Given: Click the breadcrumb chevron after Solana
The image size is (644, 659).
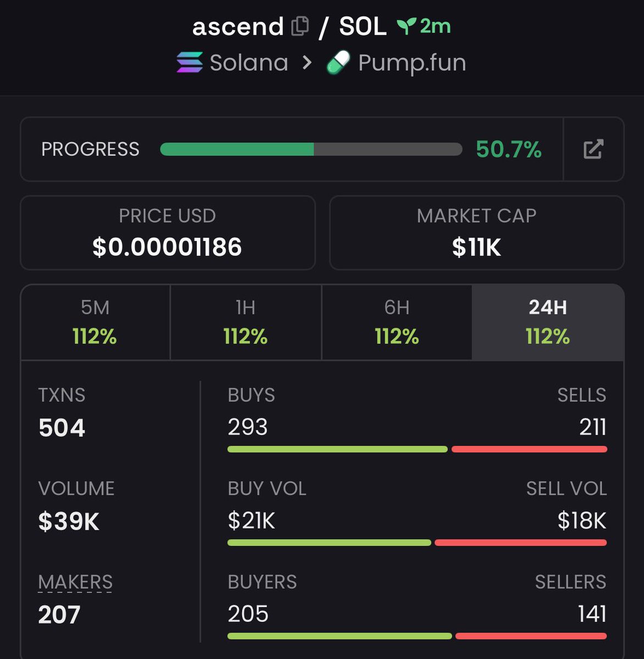Looking at the screenshot, I should (x=307, y=63).
